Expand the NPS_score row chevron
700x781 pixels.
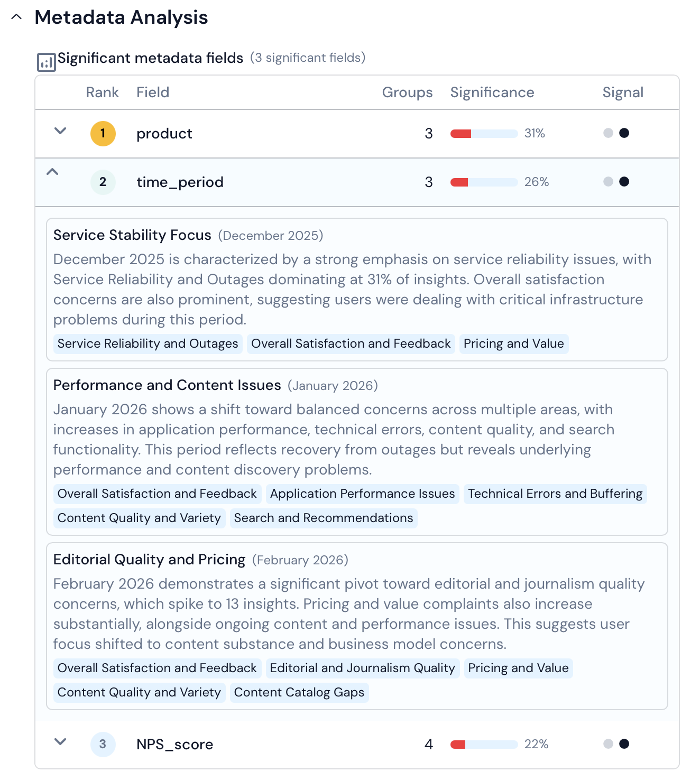pyautogui.click(x=60, y=742)
